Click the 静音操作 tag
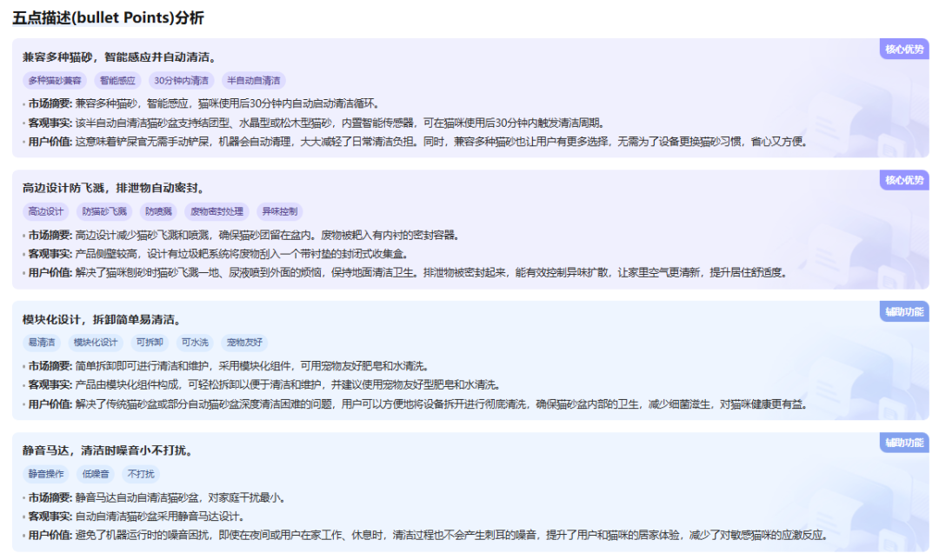Image resolution: width=939 pixels, height=560 pixels. [x=45, y=474]
